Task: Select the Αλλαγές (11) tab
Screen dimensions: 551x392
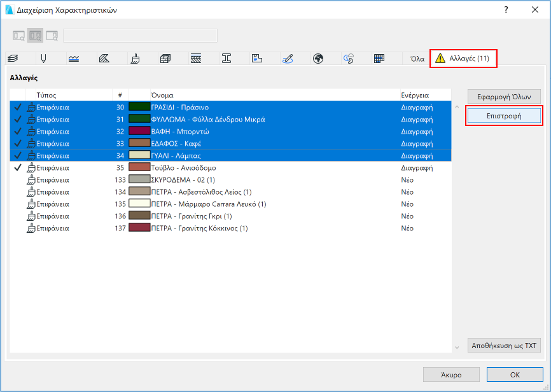Action: (463, 59)
